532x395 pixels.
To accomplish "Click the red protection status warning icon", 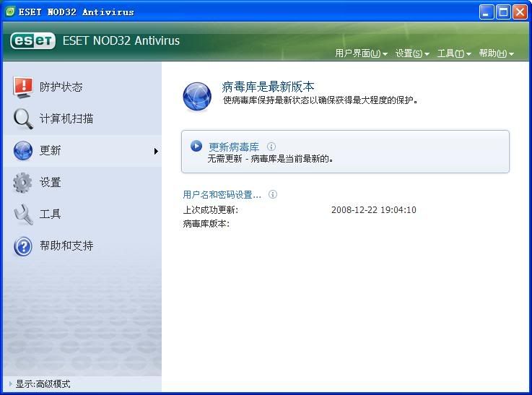I will pos(23,87).
